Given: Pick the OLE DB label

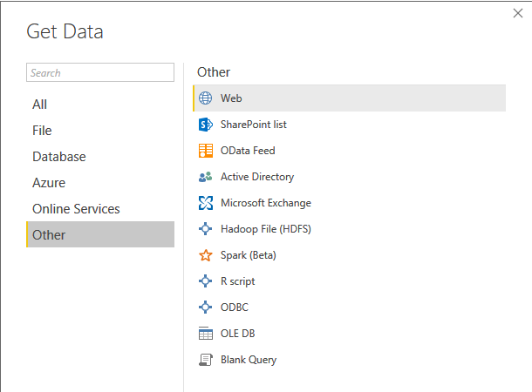Looking at the screenshot, I should click(x=237, y=334).
